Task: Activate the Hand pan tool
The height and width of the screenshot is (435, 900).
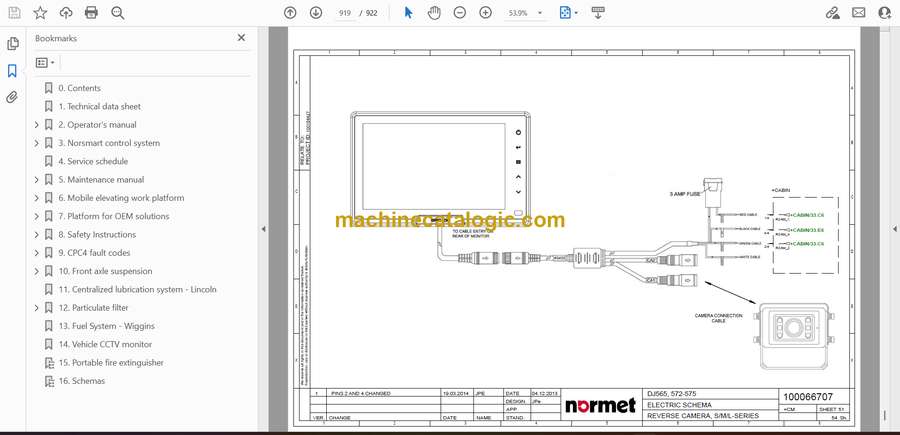Action: [434, 13]
